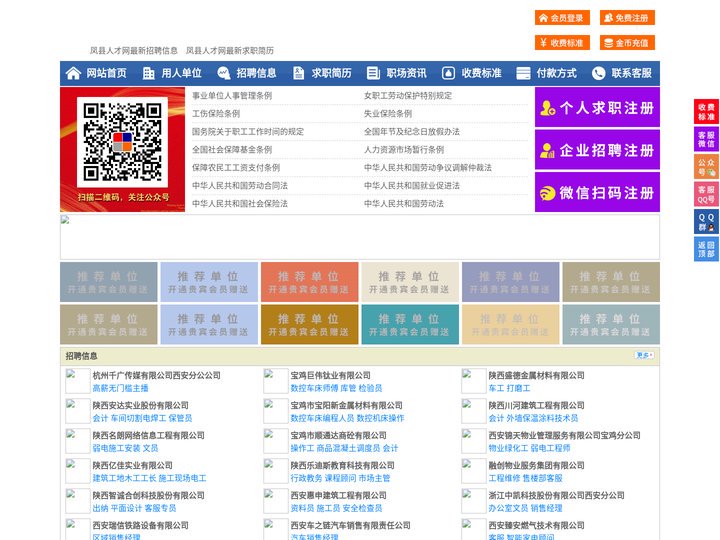
Task: Click the 企业招聘注册 purple banner
Action: pyautogui.click(x=597, y=150)
